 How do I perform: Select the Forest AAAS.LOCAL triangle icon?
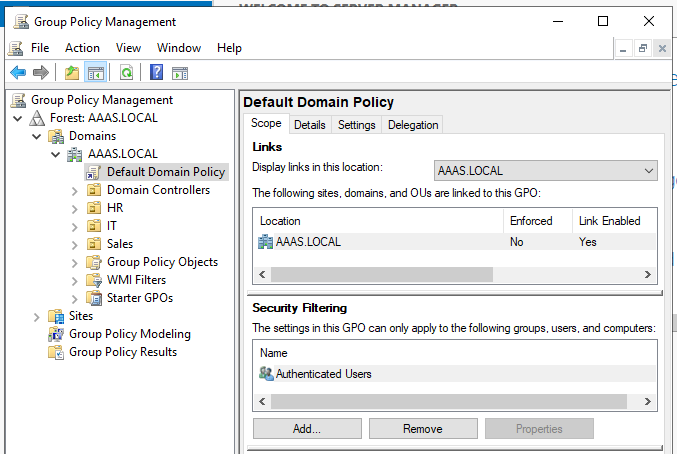[x=37, y=118]
